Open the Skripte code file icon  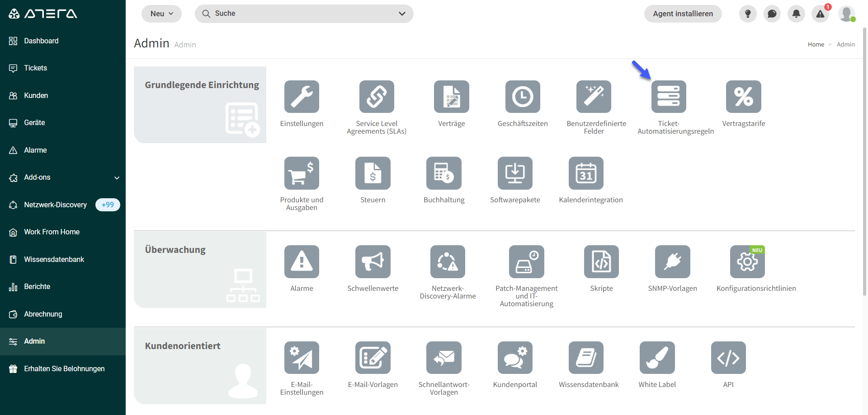(x=601, y=261)
